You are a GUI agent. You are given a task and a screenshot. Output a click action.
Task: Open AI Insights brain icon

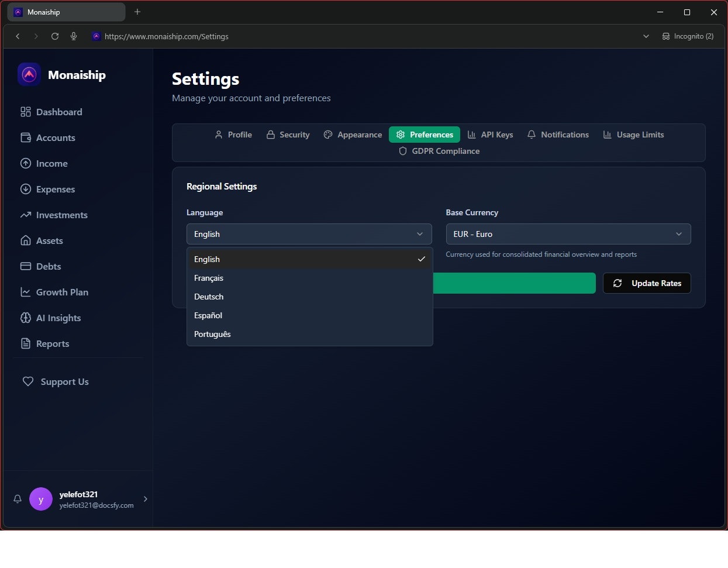26,318
